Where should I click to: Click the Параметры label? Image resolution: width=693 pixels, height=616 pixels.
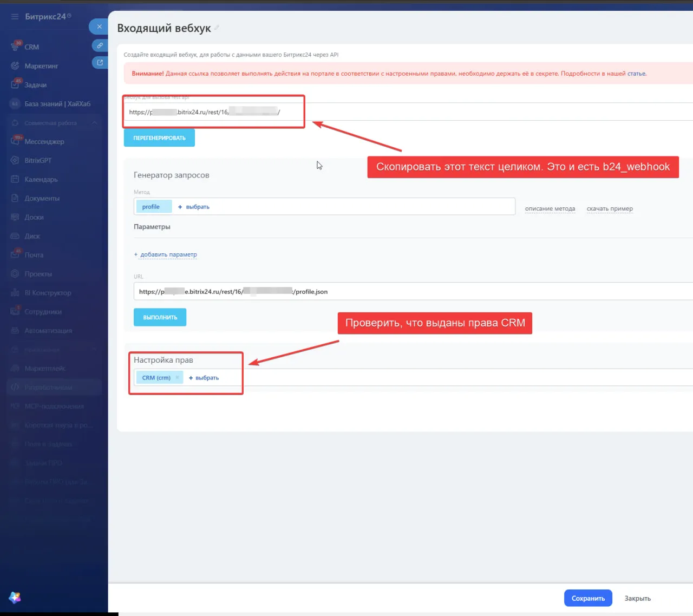pos(152,227)
